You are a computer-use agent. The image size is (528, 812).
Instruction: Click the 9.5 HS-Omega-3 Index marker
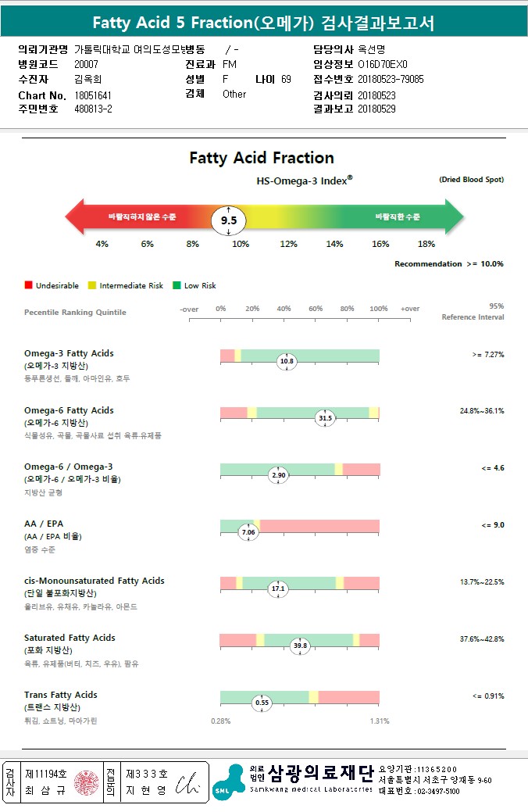click(228, 220)
